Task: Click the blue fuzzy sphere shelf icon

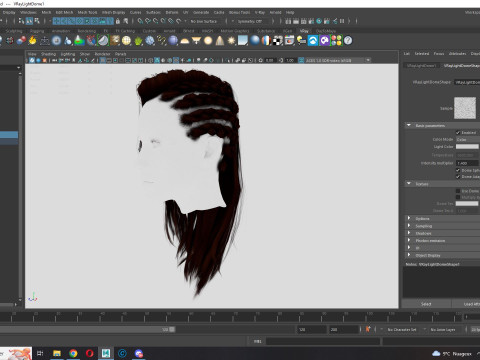Action: [150, 41]
